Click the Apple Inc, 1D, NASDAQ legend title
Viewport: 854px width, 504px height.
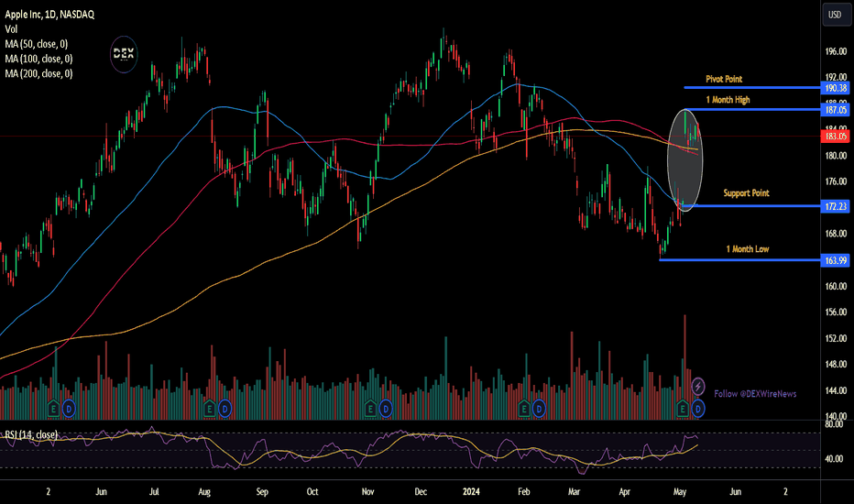tap(49, 15)
